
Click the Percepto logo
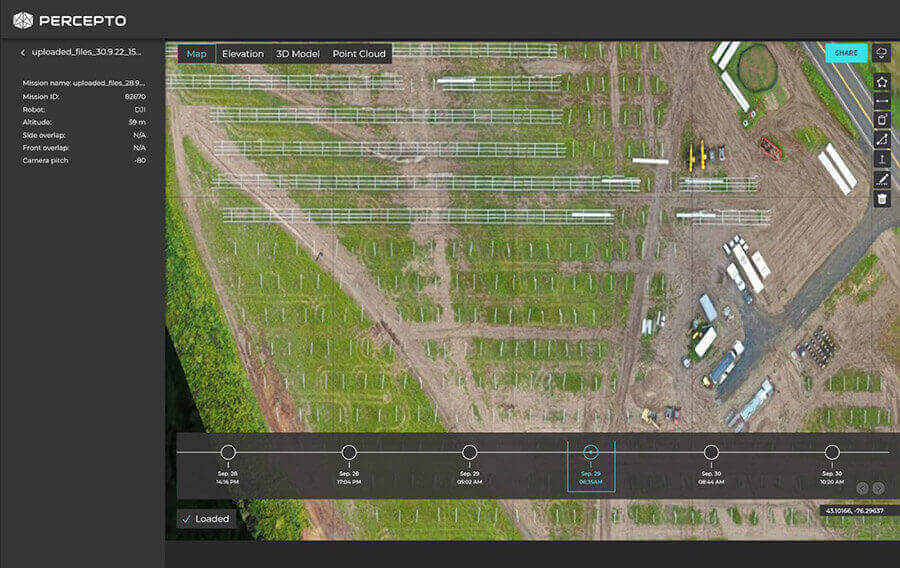pos(69,20)
